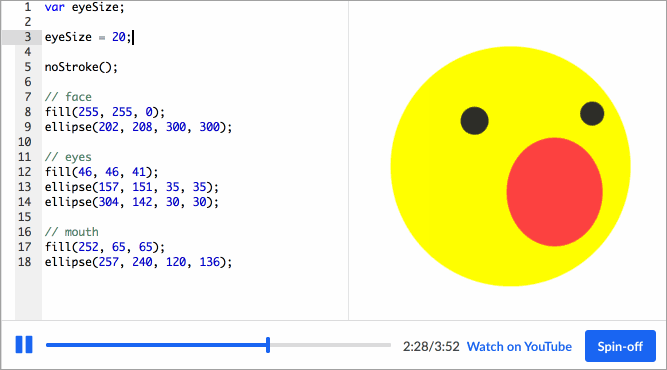Click the Spin-off button
This screenshot has width=667, height=370.
pos(620,346)
